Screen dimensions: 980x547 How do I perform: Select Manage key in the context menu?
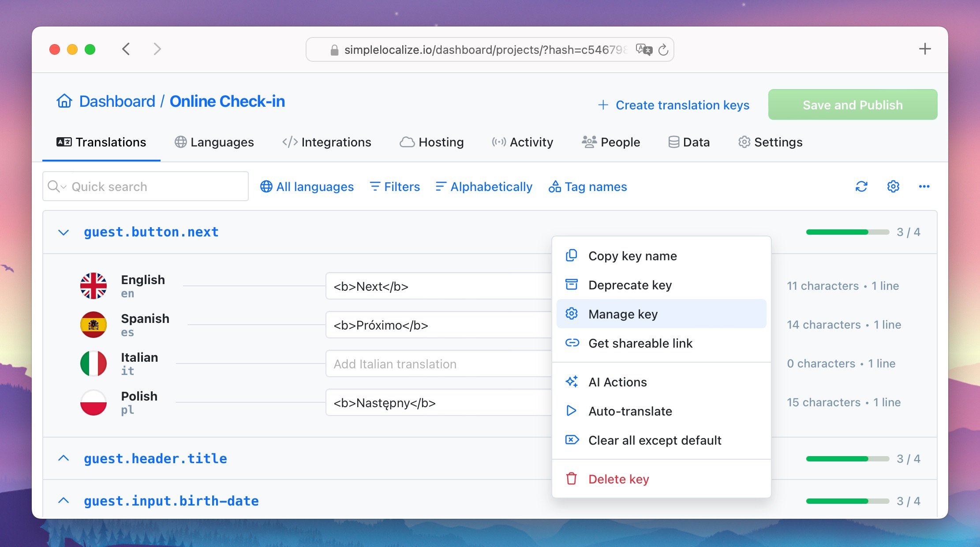[622, 314]
